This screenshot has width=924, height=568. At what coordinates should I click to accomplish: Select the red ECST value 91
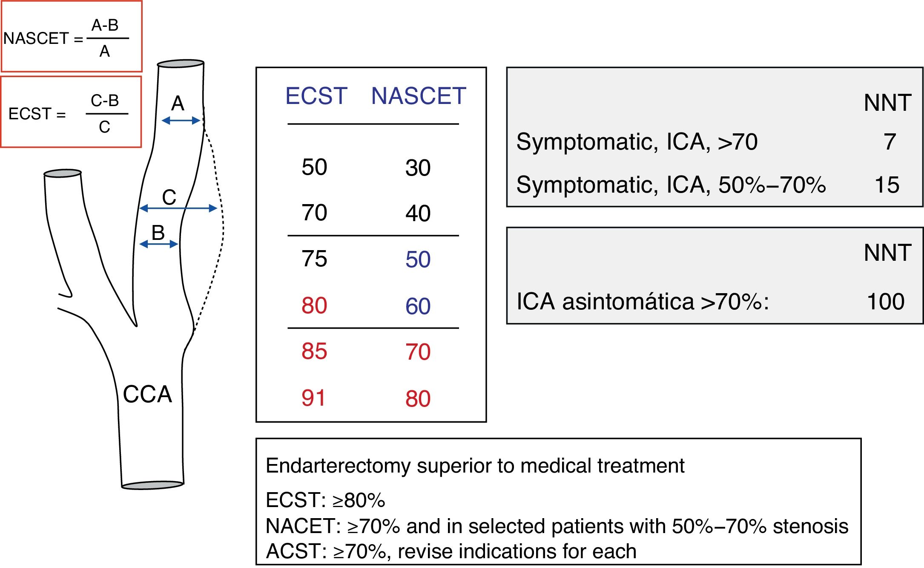[314, 398]
